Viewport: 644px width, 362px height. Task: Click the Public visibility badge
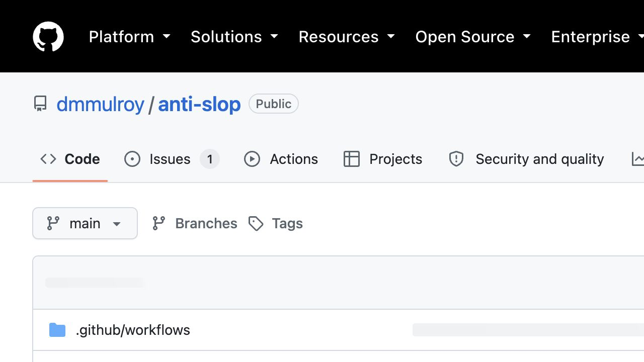click(274, 104)
